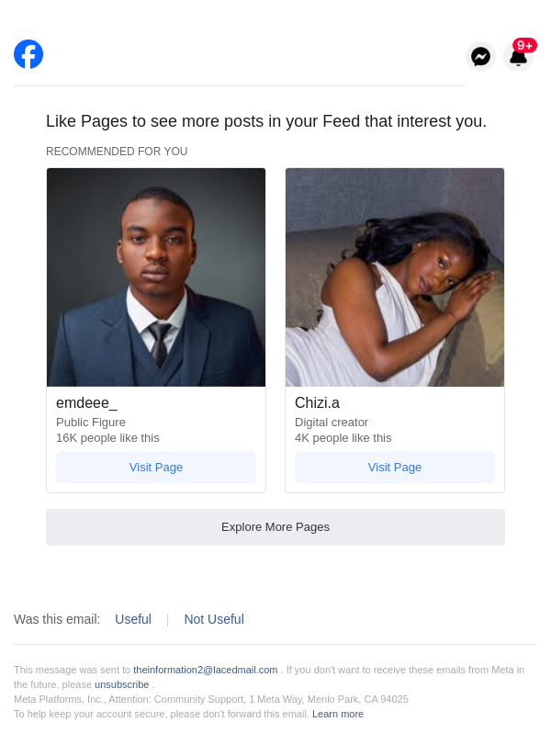Click the Public Figure category label
551x756 pixels.
[91, 422]
